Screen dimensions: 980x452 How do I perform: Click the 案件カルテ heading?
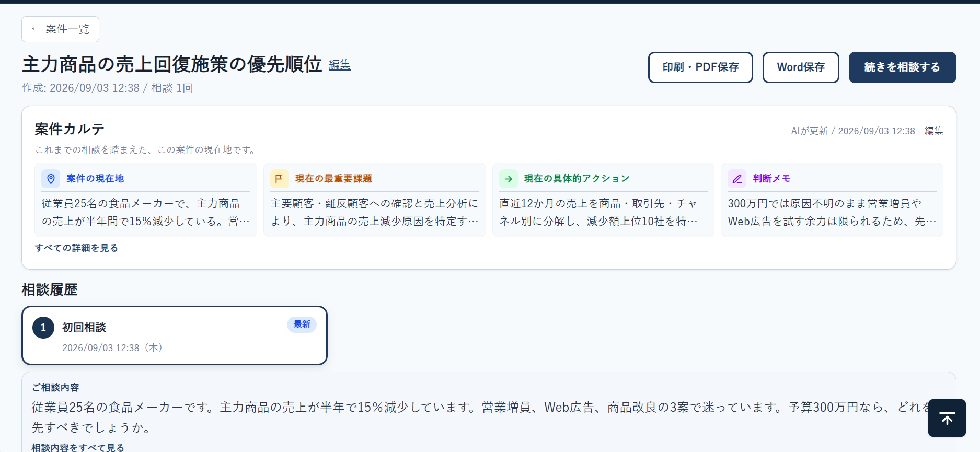click(70, 129)
